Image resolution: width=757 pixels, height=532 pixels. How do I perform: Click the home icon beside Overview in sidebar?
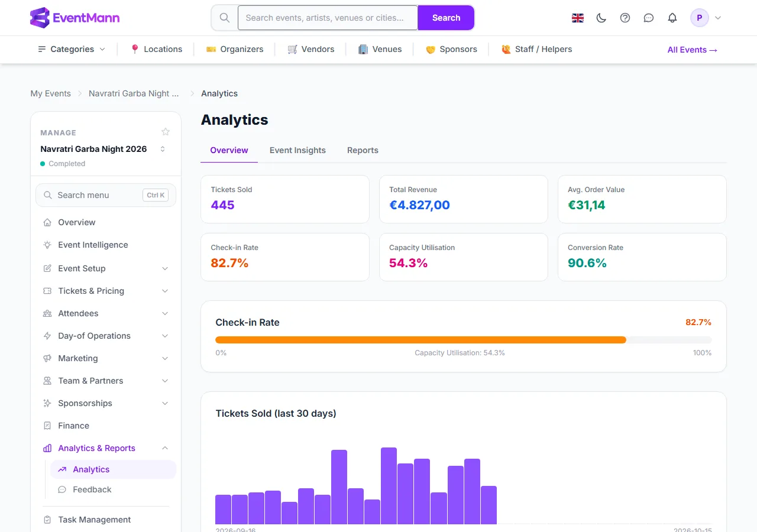47,222
